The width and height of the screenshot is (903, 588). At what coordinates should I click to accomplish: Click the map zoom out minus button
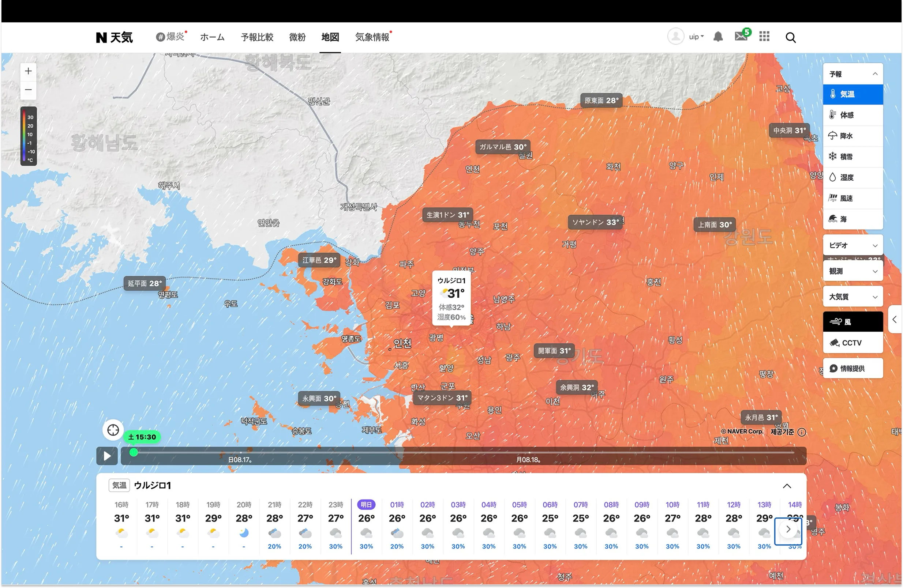pos(28,90)
